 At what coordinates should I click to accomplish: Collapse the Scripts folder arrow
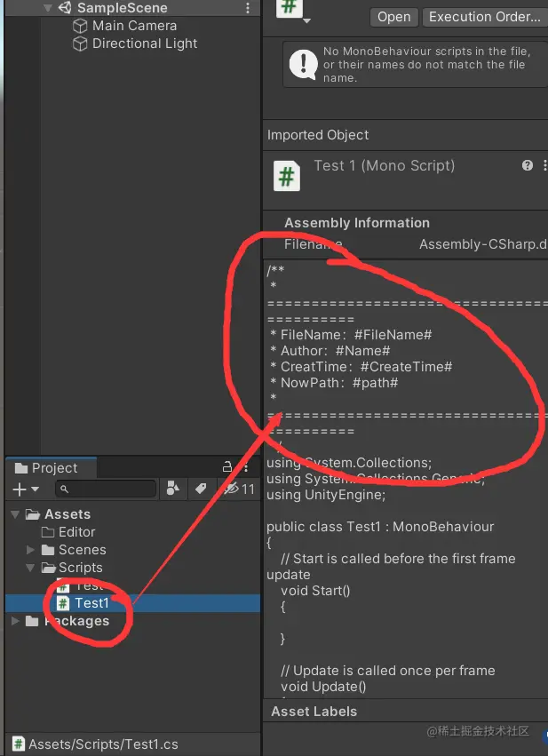[x=30, y=568]
